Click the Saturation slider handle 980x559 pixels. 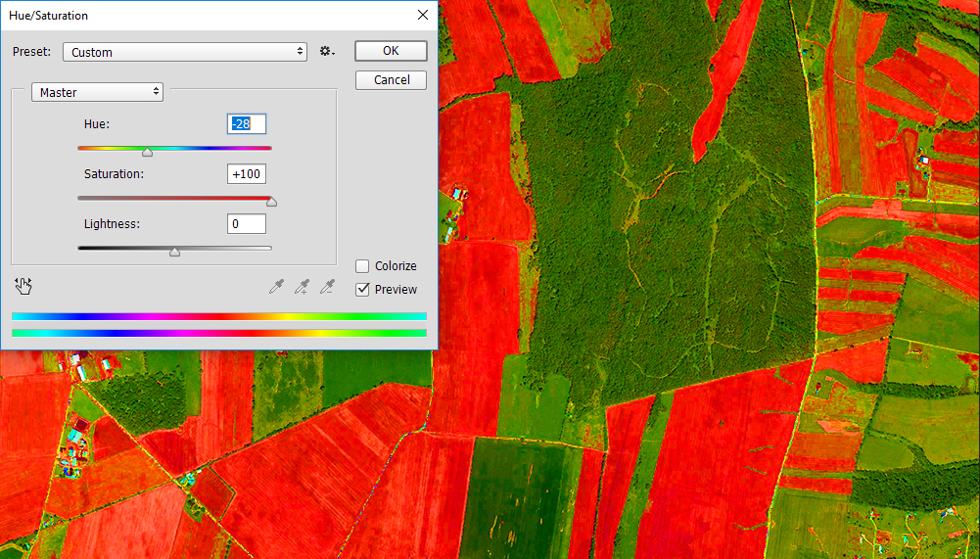click(271, 202)
